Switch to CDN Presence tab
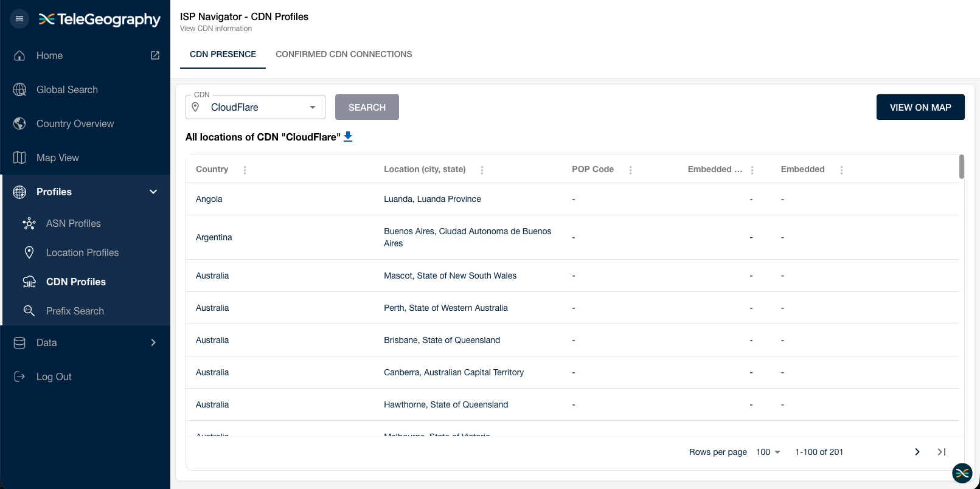The image size is (980, 489). point(223,54)
